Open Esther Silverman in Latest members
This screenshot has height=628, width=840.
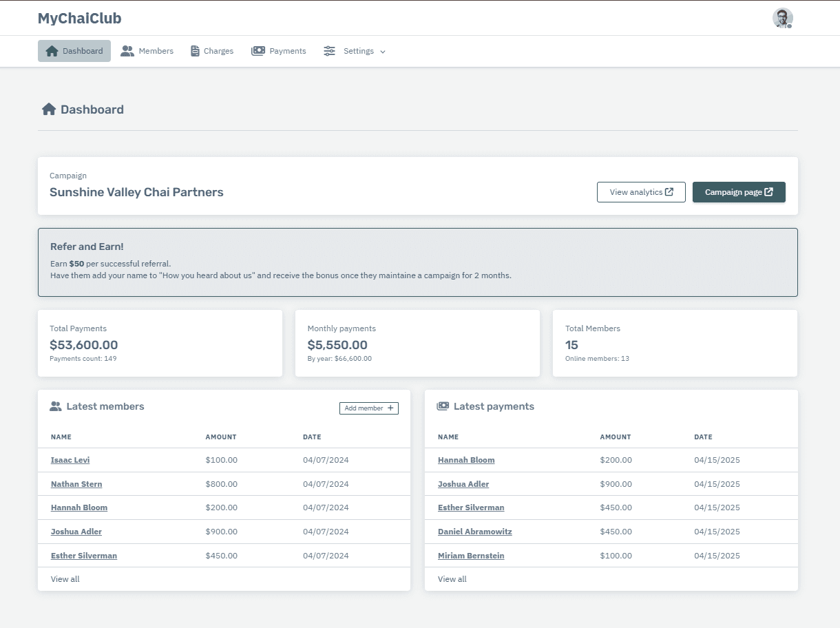84,556
